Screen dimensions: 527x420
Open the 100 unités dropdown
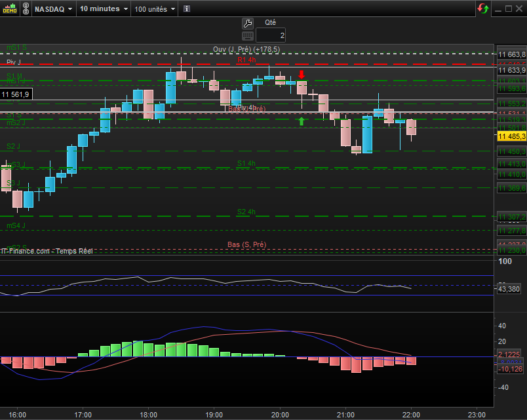[x=155, y=9]
